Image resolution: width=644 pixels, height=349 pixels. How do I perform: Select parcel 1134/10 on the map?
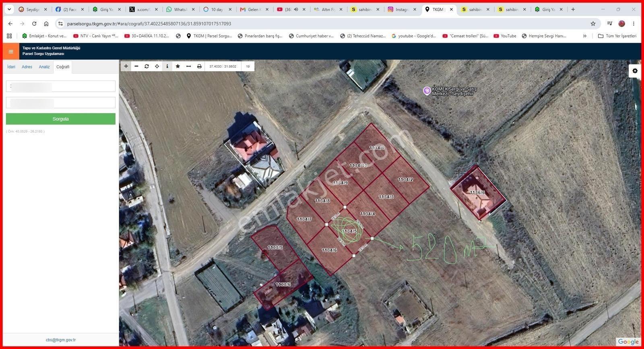pos(358,165)
